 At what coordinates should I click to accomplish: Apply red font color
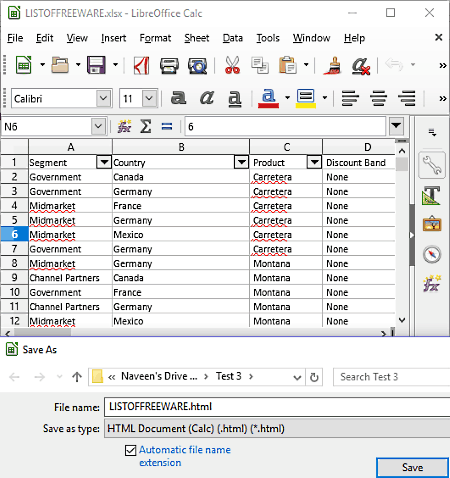click(x=268, y=98)
